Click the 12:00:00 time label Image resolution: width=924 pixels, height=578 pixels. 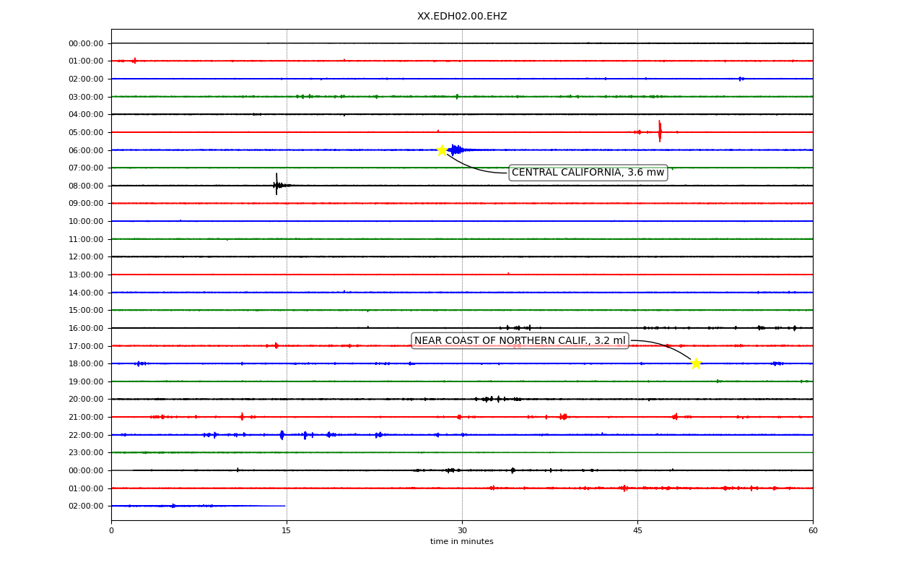(86, 257)
